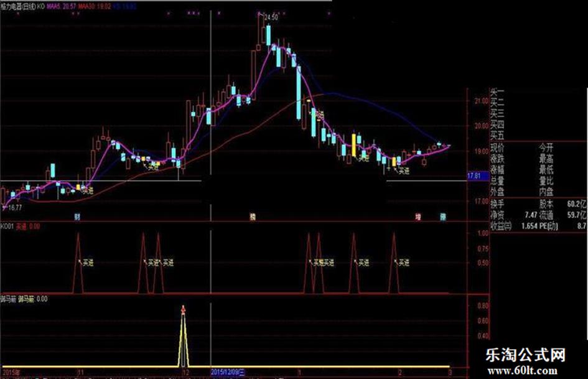
Task: Click the 收益 value 1.654
Action: [530, 226]
